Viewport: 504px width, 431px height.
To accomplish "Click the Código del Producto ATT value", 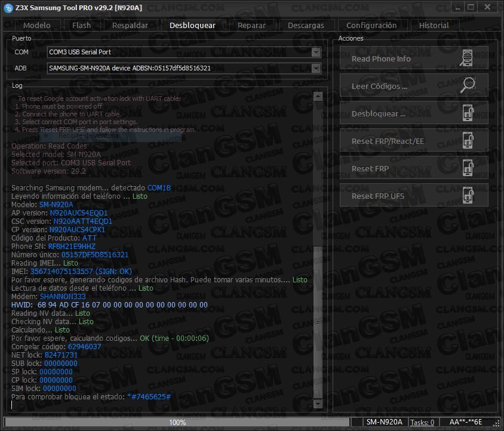I will [x=90, y=238].
